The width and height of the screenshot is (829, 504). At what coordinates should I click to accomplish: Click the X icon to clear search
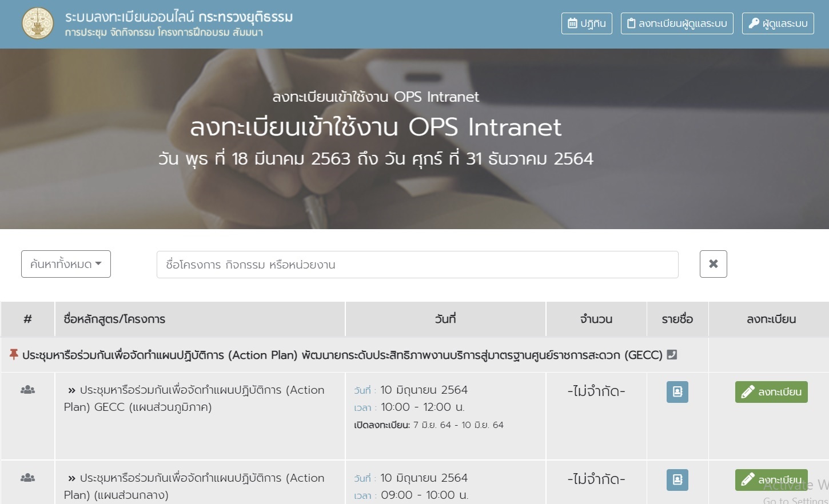(713, 264)
